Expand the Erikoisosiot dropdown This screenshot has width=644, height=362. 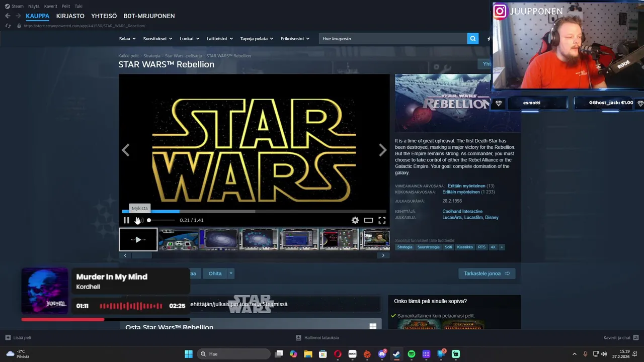point(295,39)
